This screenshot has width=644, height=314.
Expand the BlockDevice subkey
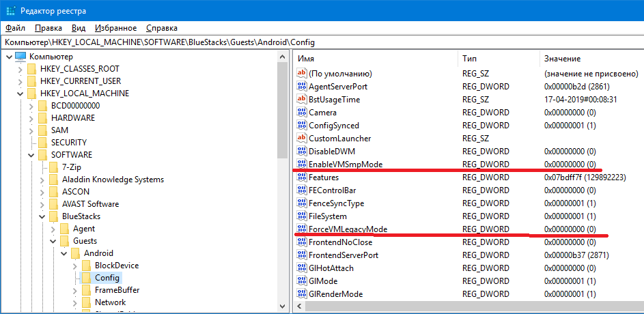pyautogui.click(x=74, y=266)
